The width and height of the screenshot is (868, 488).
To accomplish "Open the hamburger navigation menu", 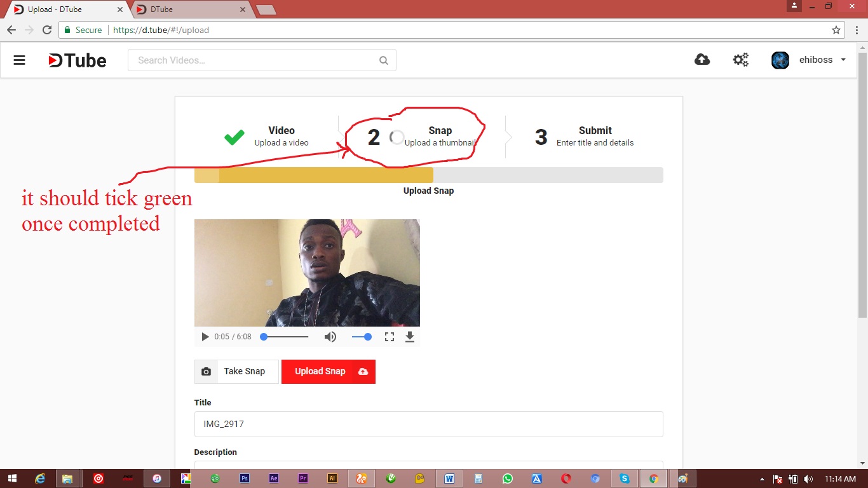I will 19,60.
